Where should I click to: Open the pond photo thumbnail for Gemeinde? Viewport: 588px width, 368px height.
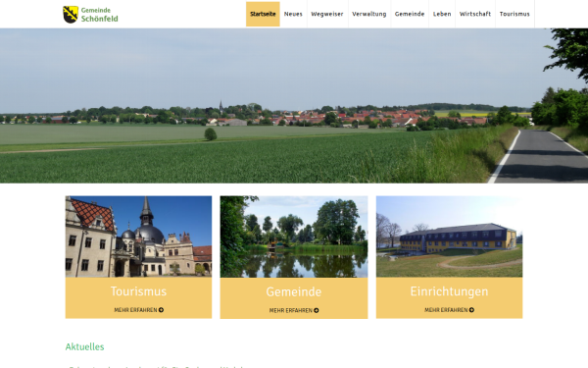tap(294, 237)
